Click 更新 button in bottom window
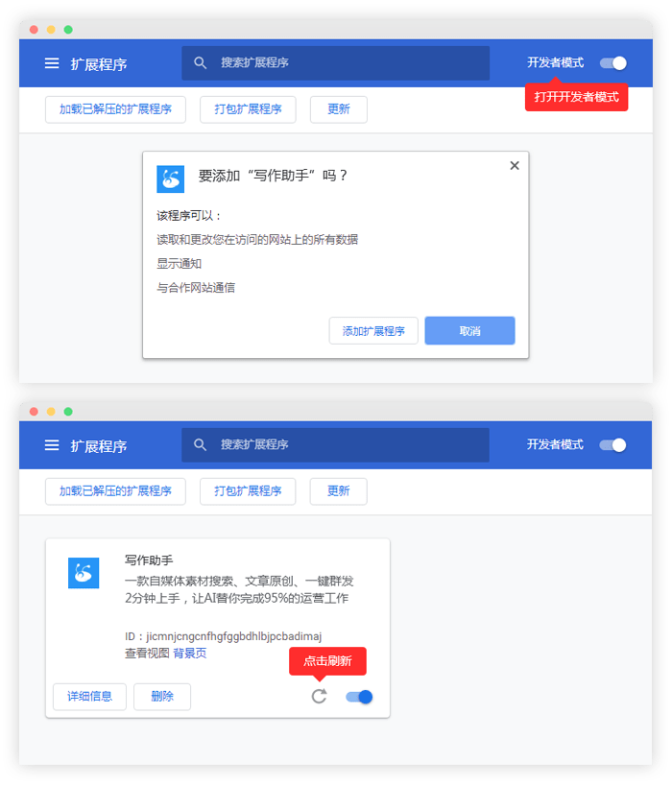The image size is (672, 786). click(339, 491)
